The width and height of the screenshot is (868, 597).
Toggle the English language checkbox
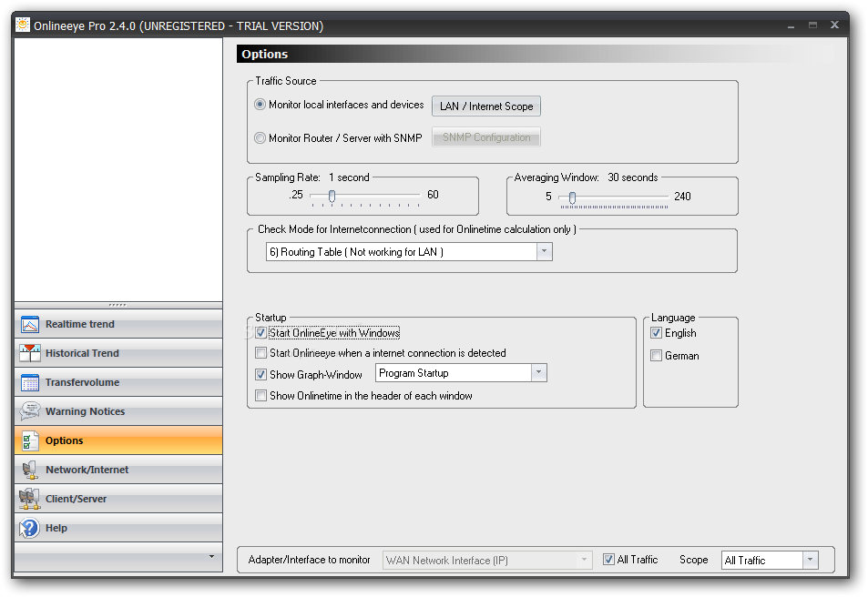point(656,333)
